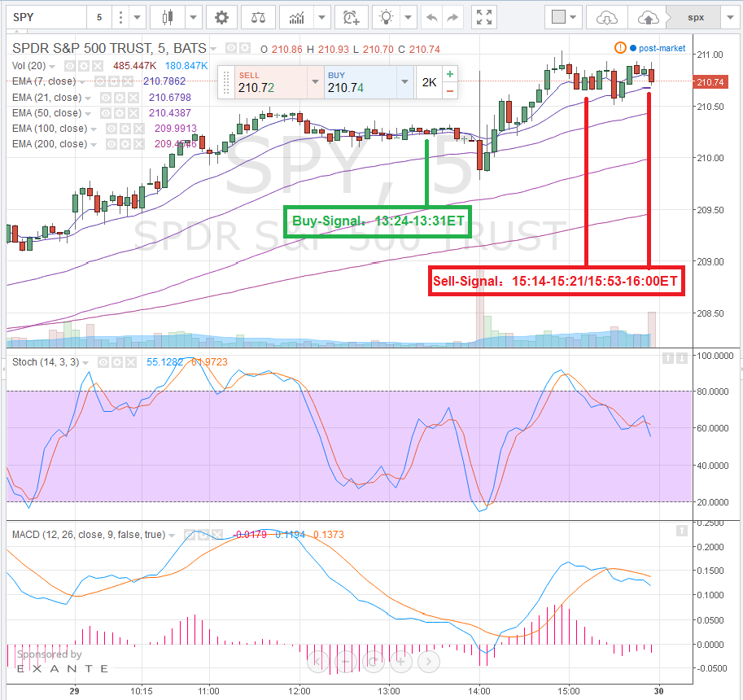
Task: Hide the EMA (100, close) line
Action: click(x=111, y=129)
